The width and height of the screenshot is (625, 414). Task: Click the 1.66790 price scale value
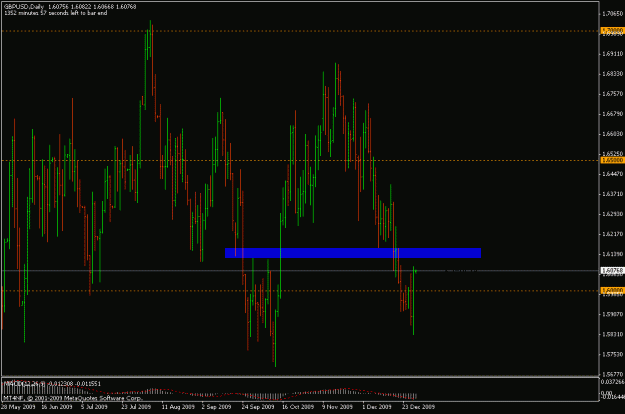click(613, 114)
